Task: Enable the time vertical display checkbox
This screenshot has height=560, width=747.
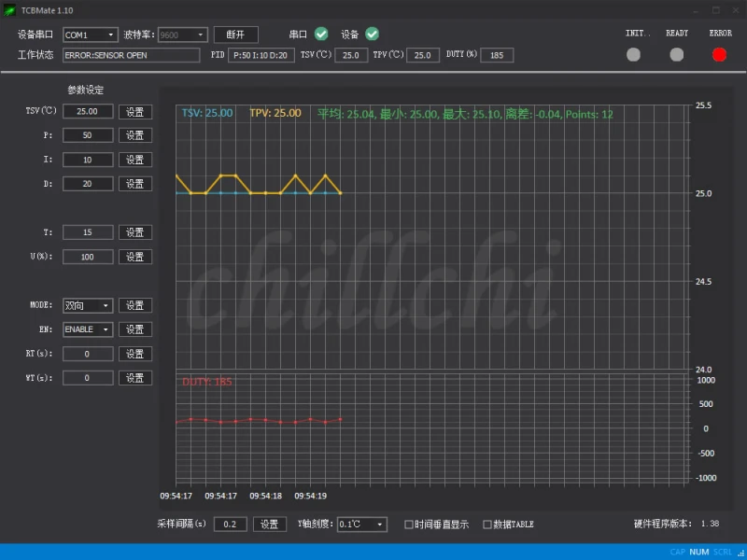Action: click(409, 525)
